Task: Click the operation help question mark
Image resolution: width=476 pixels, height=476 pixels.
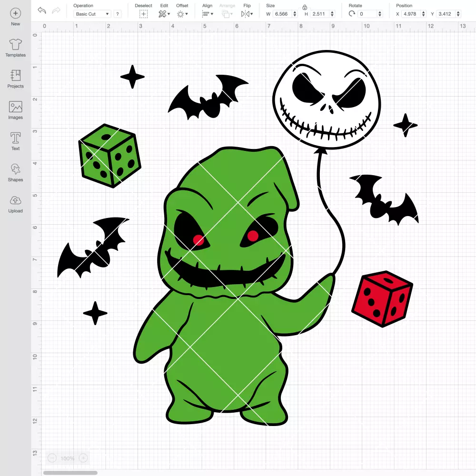Action: coord(118,14)
